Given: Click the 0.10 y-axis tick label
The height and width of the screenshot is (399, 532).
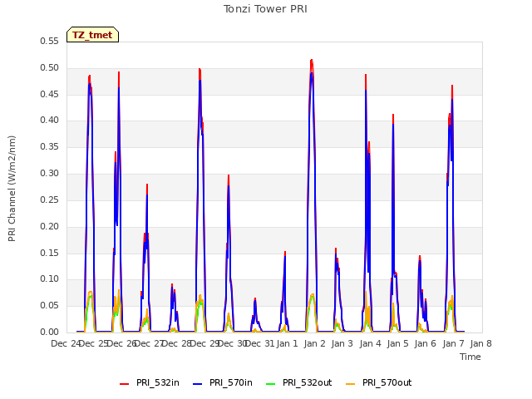Looking at the screenshot, I should 49,279.
